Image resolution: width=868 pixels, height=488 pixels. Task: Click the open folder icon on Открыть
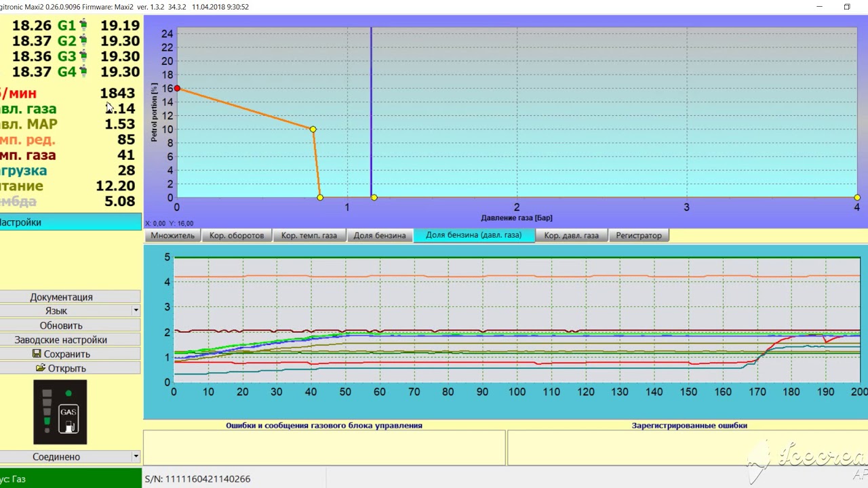click(41, 368)
